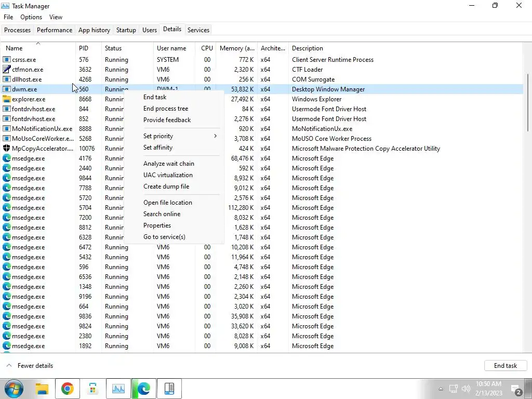Click Edge icon for msedge.exe PID 9844

[x=6, y=178]
